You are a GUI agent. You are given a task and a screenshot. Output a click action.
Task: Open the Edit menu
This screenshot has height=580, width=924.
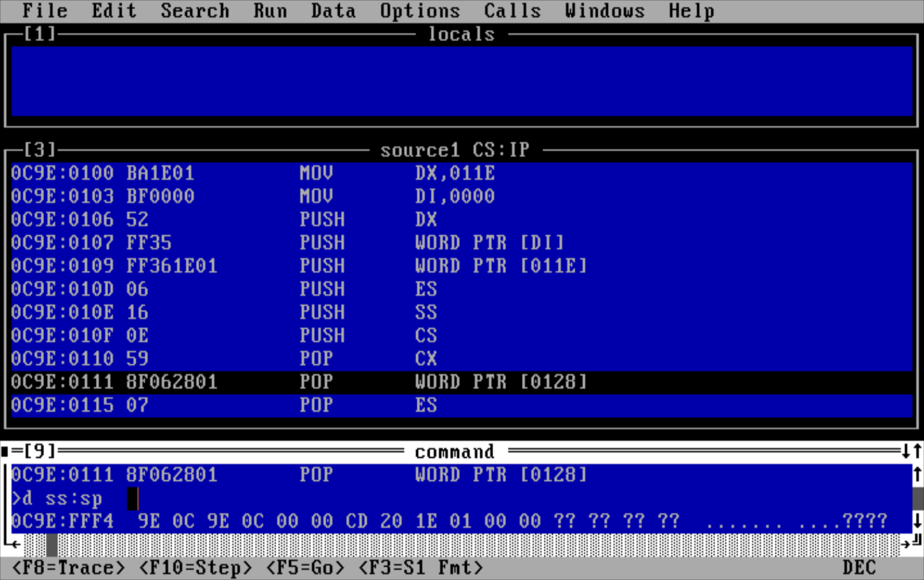[x=114, y=11]
